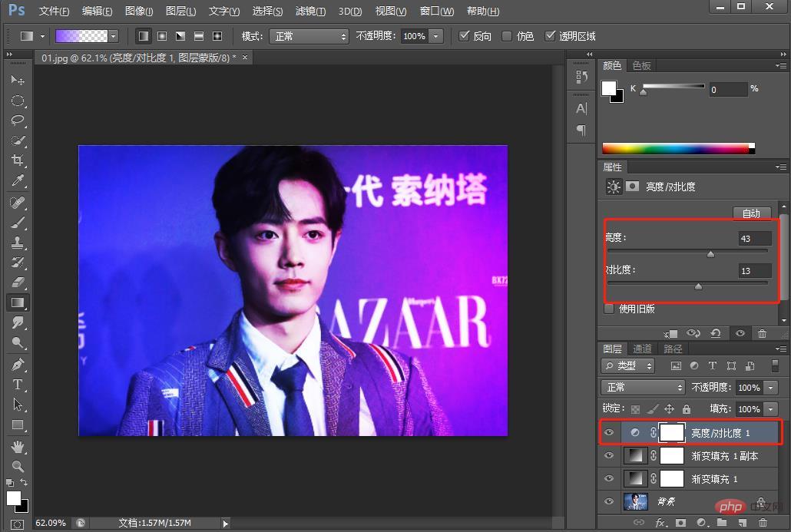
Task: Click the Contrast value field
Action: click(x=754, y=271)
